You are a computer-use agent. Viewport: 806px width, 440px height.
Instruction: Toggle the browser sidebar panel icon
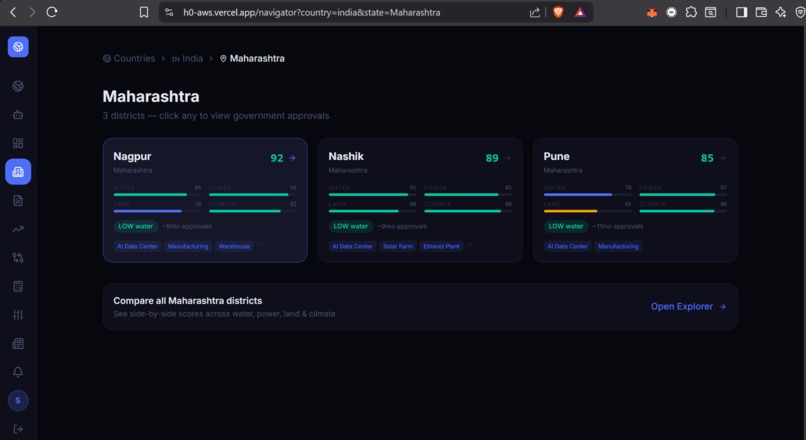[x=741, y=12]
